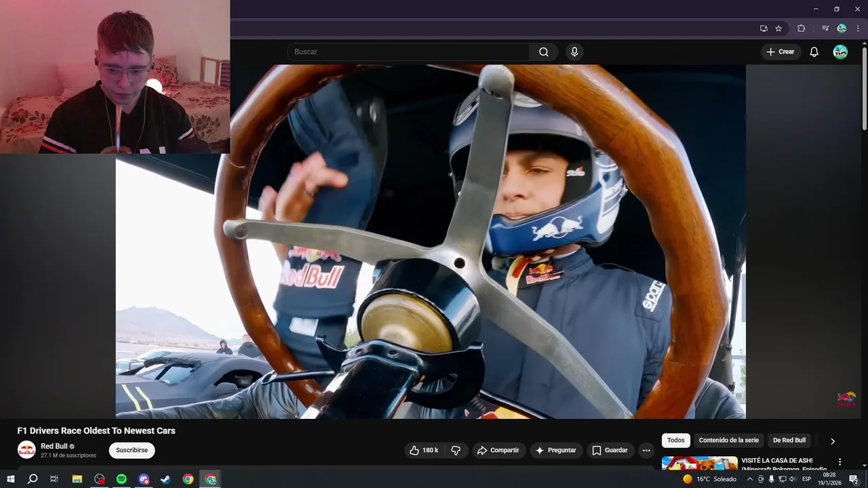Open first Chrome icon on taskbar

click(188, 479)
